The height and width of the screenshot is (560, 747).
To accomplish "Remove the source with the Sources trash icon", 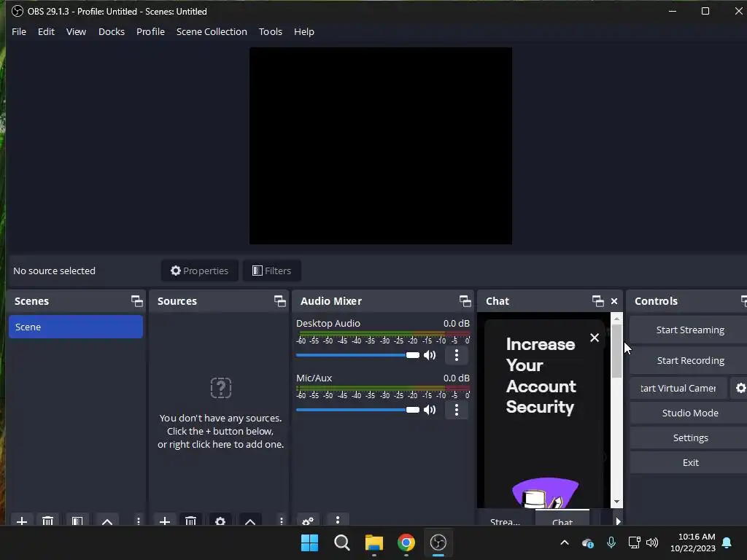I will (x=190, y=521).
